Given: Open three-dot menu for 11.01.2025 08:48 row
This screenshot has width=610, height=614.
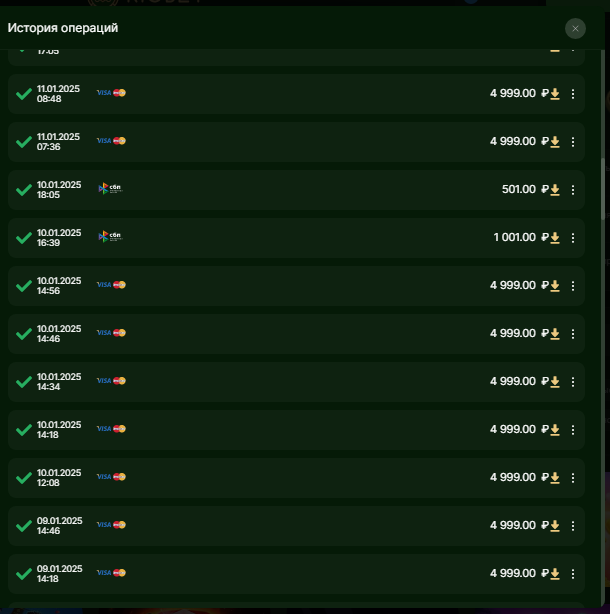Looking at the screenshot, I should click(573, 94).
